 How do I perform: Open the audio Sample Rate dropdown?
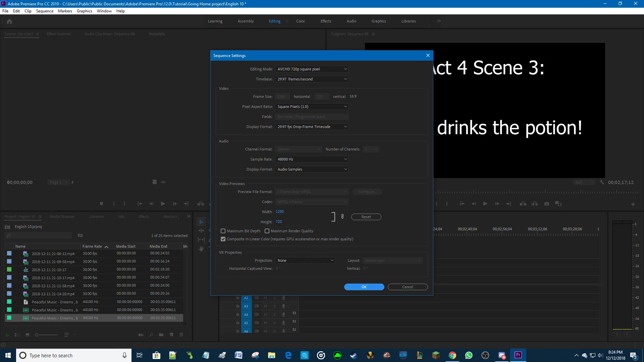[312, 159]
